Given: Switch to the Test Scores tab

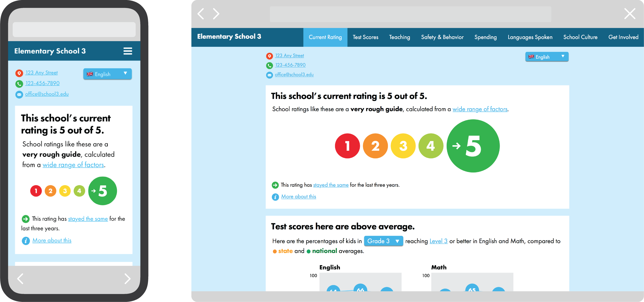Looking at the screenshot, I should point(365,37).
